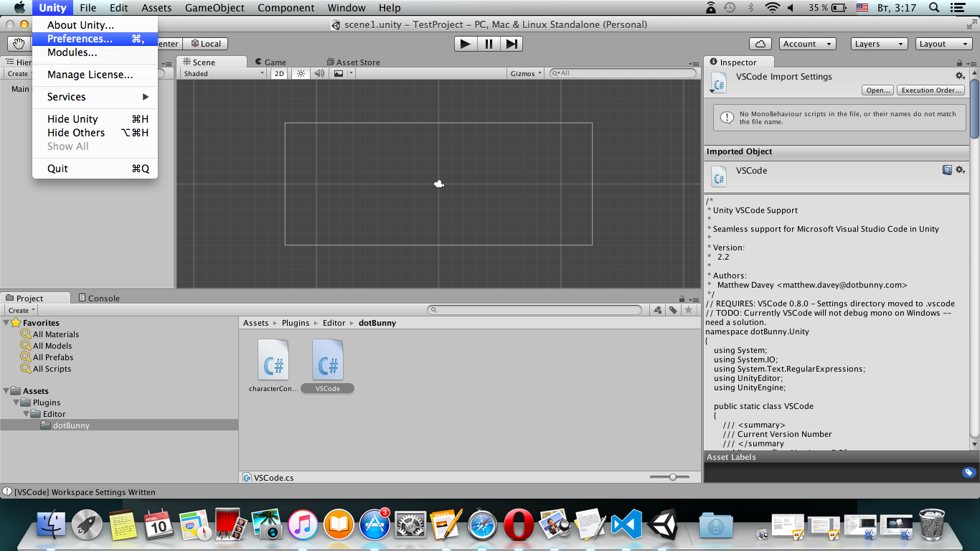This screenshot has width=980, height=551.
Task: Select Modules... menu entry
Action: [95, 52]
